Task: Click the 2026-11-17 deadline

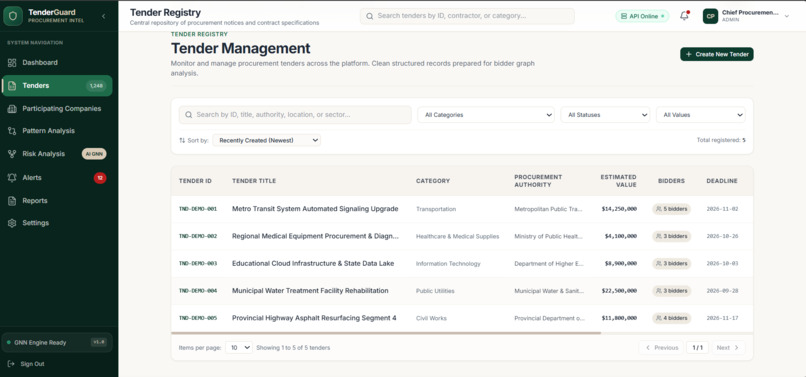Action: (x=722, y=318)
